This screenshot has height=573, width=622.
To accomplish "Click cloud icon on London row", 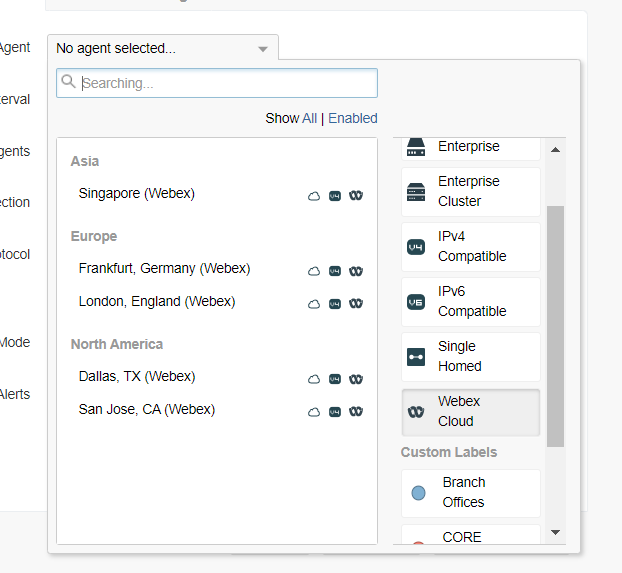I will [314, 304].
